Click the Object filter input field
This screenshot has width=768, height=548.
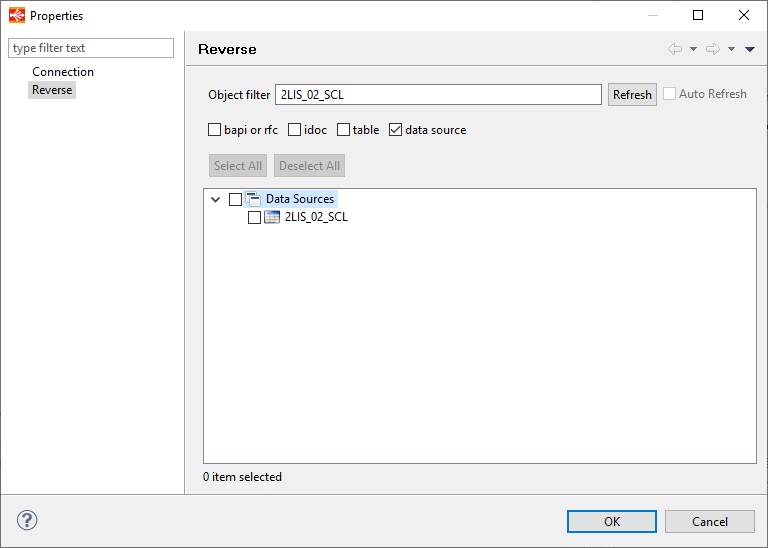(x=438, y=95)
